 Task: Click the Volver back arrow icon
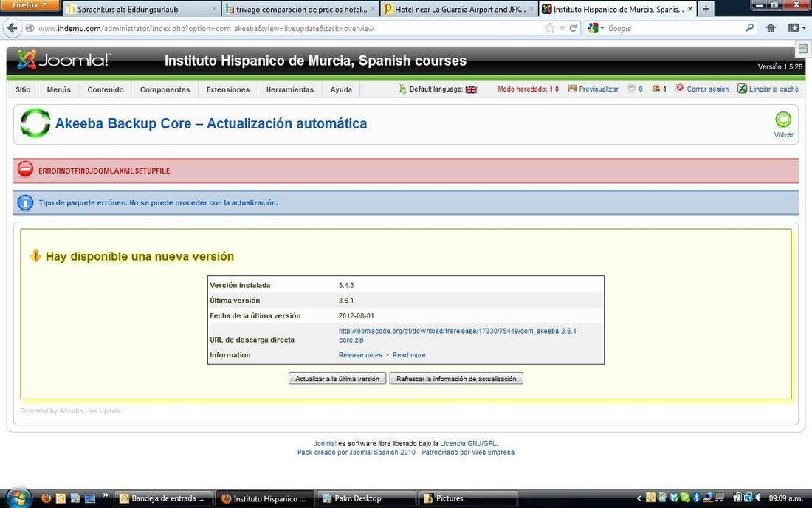pyautogui.click(x=783, y=120)
